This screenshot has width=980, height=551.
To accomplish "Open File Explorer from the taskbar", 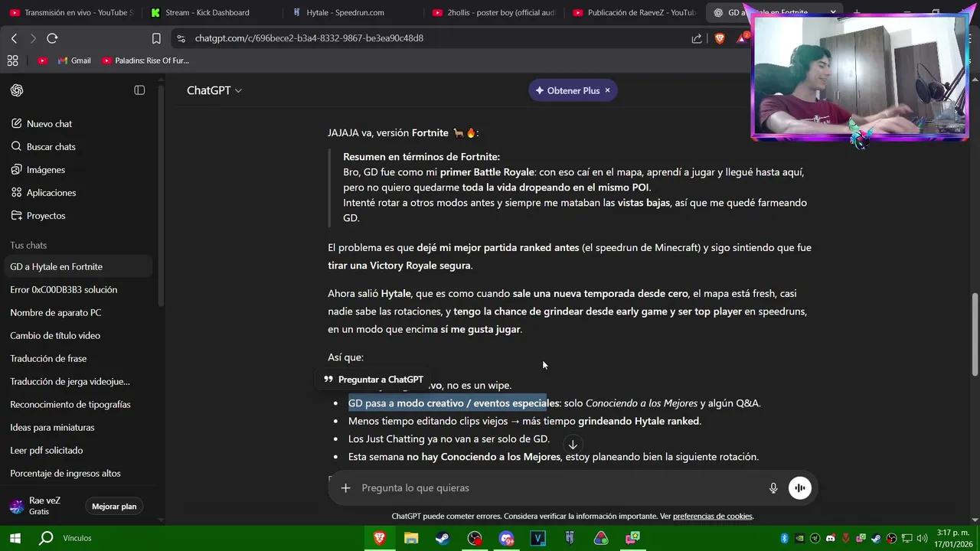I will click(411, 539).
